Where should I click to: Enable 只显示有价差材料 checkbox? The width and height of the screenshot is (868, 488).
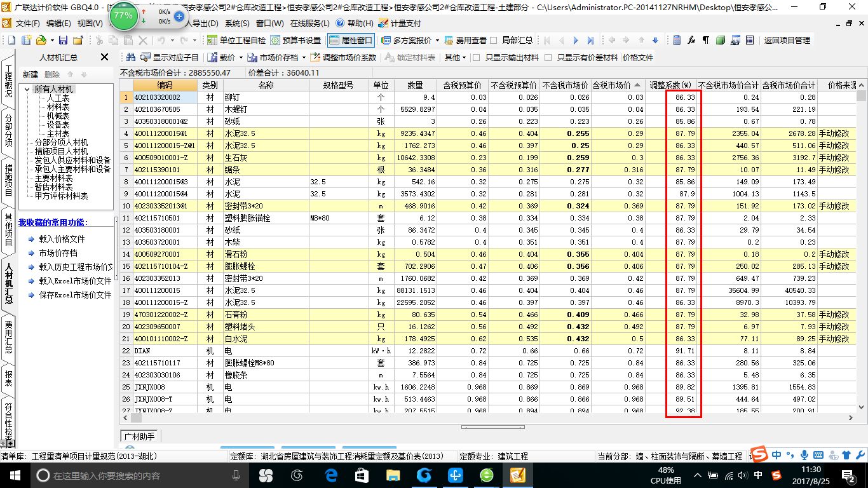pyautogui.click(x=547, y=57)
